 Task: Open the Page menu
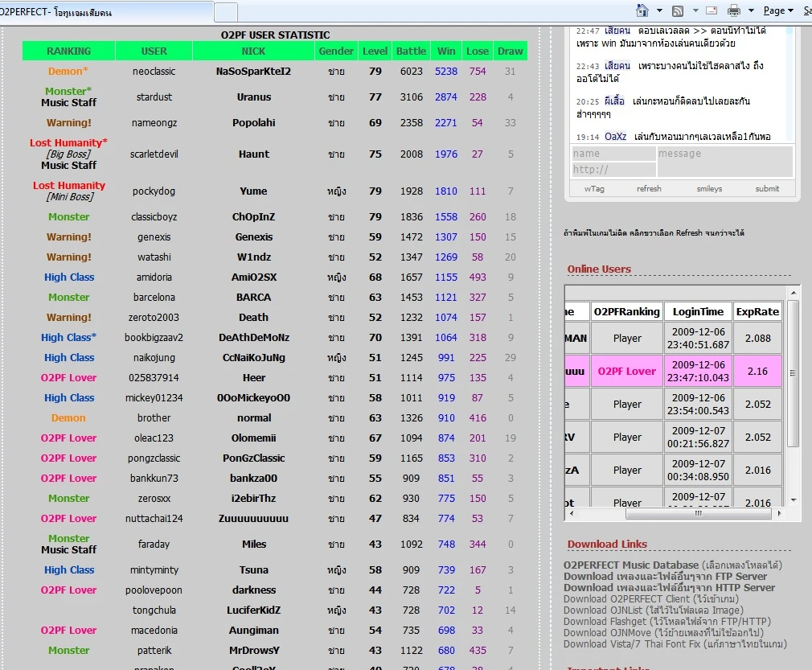point(777,10)
